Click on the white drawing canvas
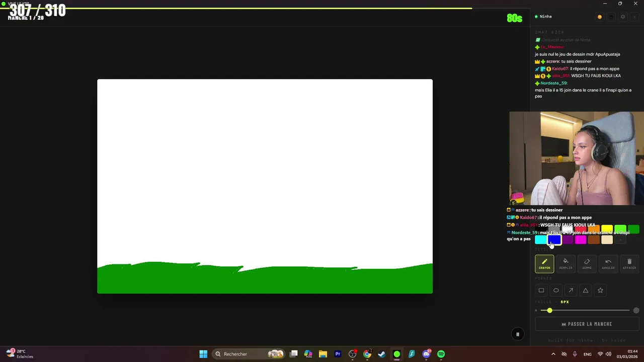644x362 pixels. click(265, 171)
